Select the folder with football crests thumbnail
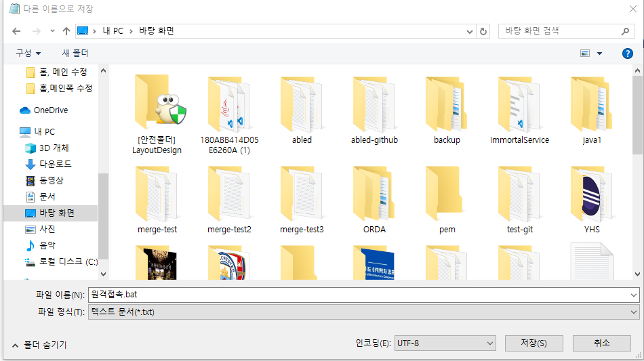The width and height of the screenshot is (644, 361). tap(229, 263)
